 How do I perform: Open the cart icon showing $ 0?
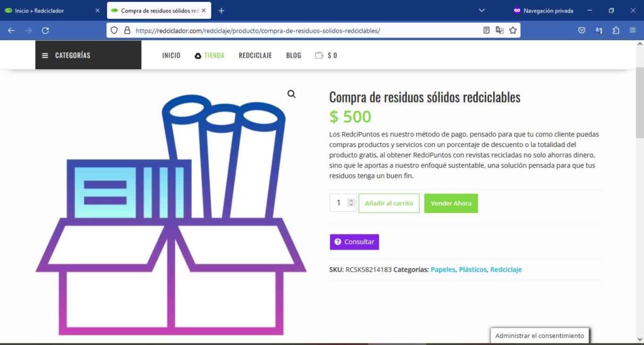point(326,55)
